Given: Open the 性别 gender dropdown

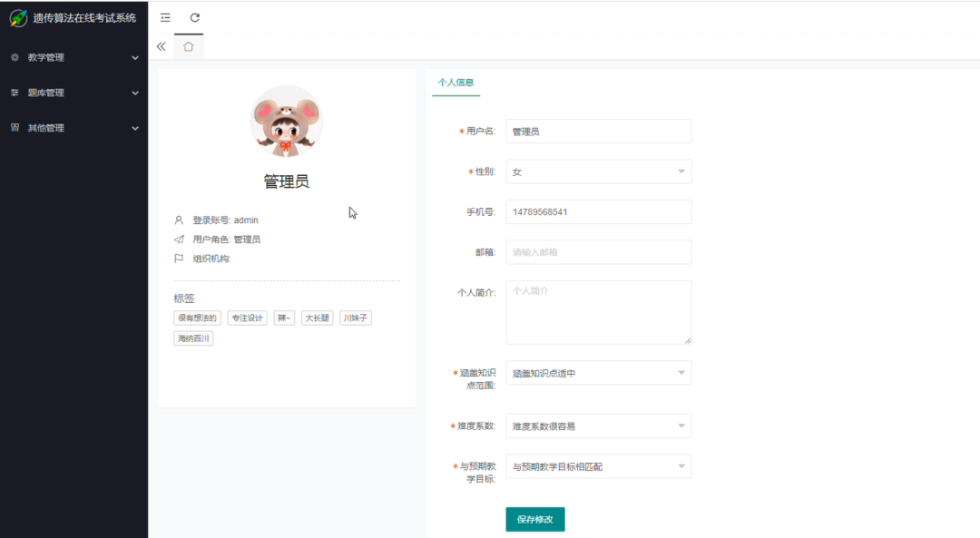Looking at the screenshot, I should point(598,171).
